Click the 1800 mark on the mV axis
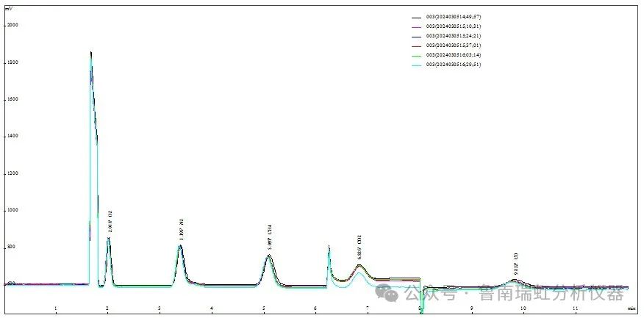Screen dimensions: 644x318 point(12,62)
